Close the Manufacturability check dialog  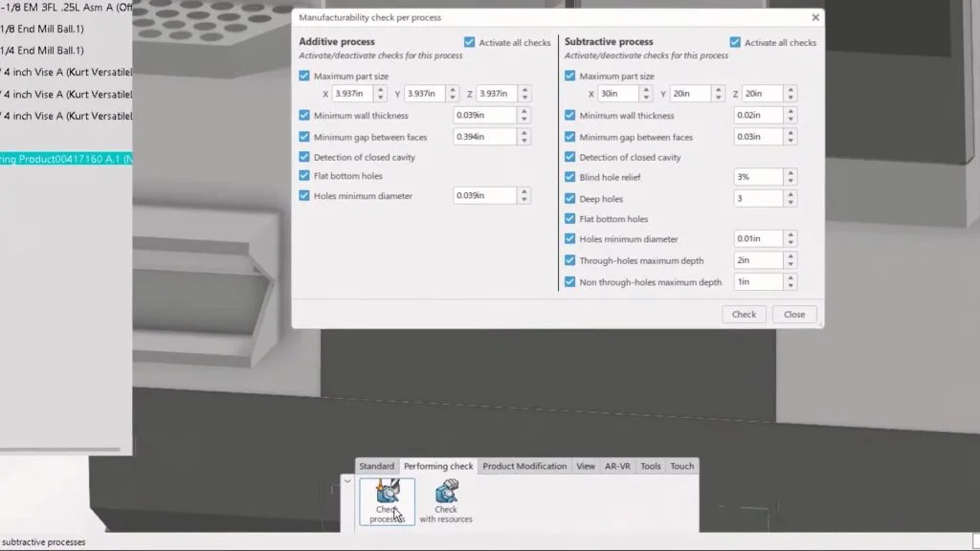tap(815, 17)
